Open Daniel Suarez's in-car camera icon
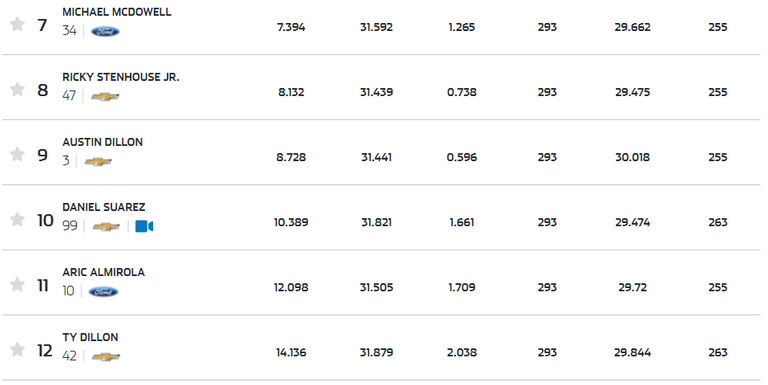Image resolution: width=768 pixels, height=385 pixels. point(144,226)
